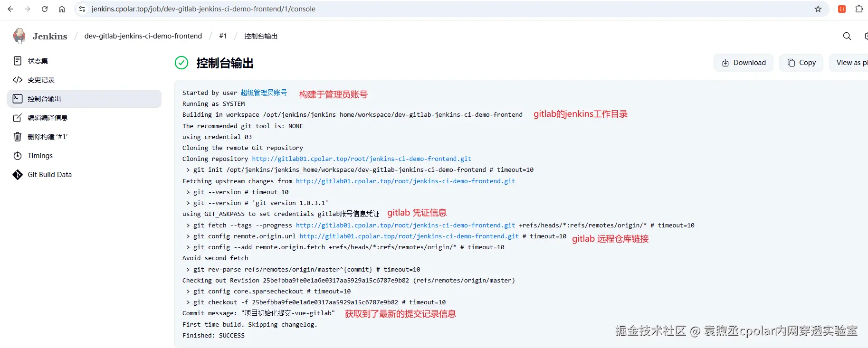Click the 变更记录 code icon
Image resolution: width=868 pixels, height=348 pixels.
click(18, 80)
